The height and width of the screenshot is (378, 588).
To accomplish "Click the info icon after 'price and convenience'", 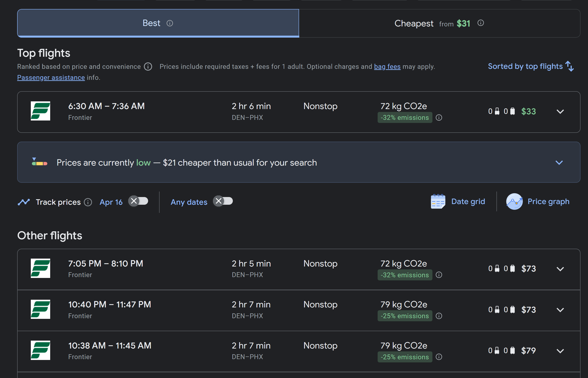I will click(x=148, y=66).
